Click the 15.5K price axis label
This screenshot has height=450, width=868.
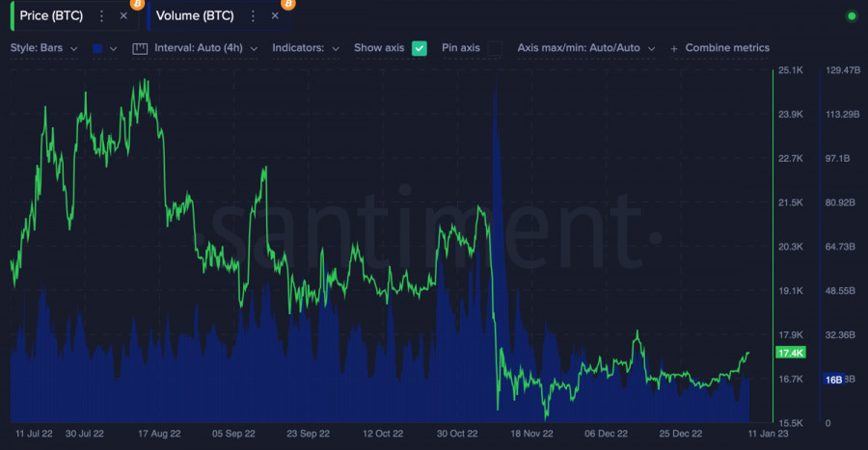coord(791,423)
